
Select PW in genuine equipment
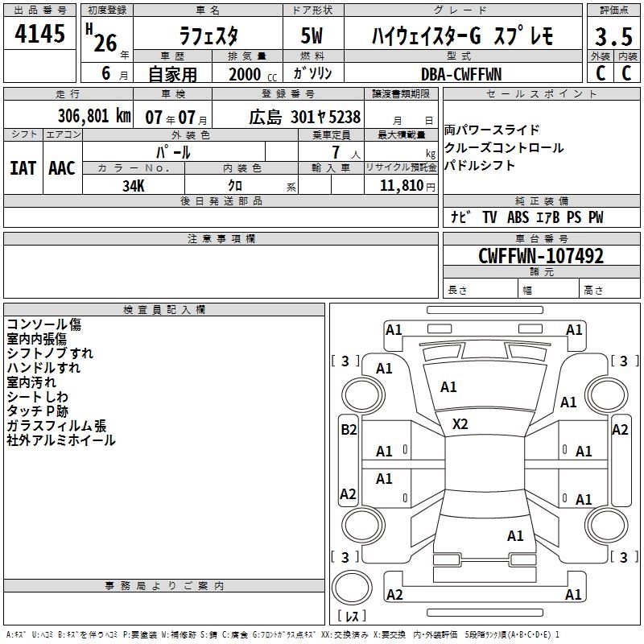tap(596, 217)
